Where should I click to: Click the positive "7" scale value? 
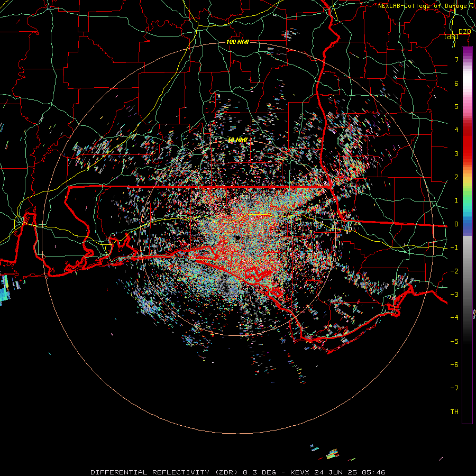tap(456, 59)
